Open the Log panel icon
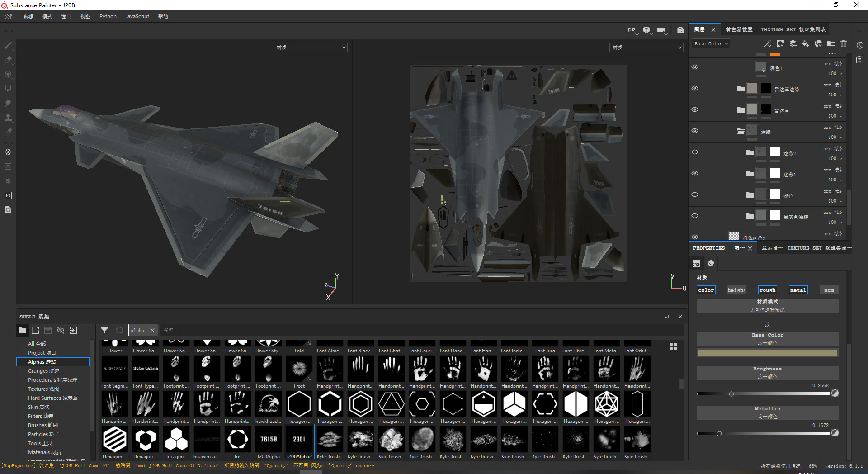 click(x=860, y=60)
